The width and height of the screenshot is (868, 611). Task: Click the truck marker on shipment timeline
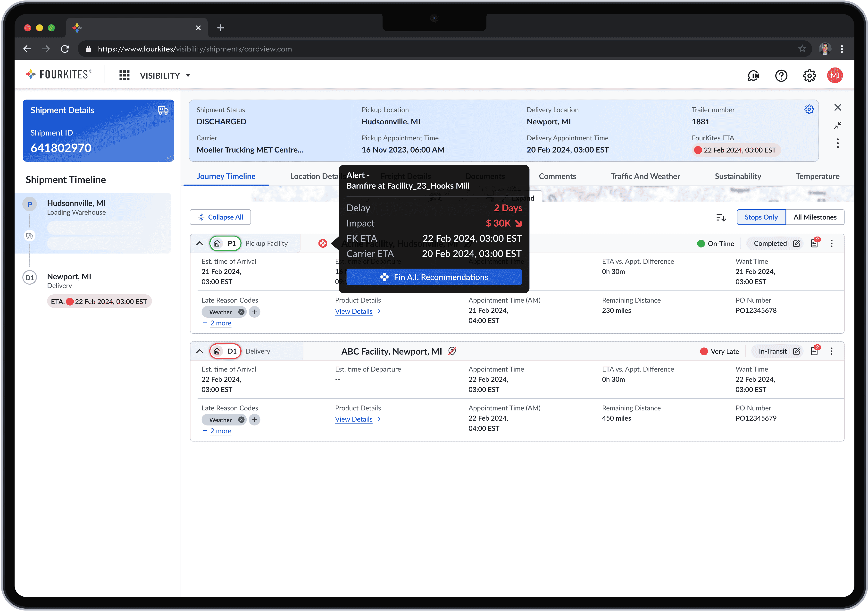[29, 236]
